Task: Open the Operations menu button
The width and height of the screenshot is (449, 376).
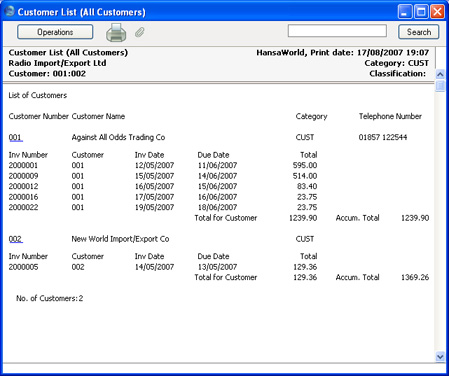Action: 55,32
